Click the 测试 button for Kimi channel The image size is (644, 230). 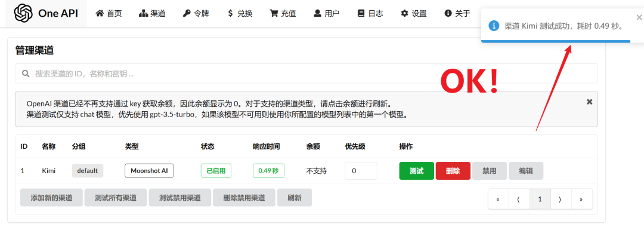(416, 171)
